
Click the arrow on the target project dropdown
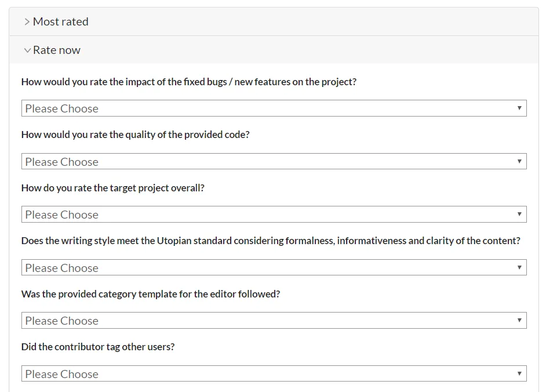(x=519, y=215)
